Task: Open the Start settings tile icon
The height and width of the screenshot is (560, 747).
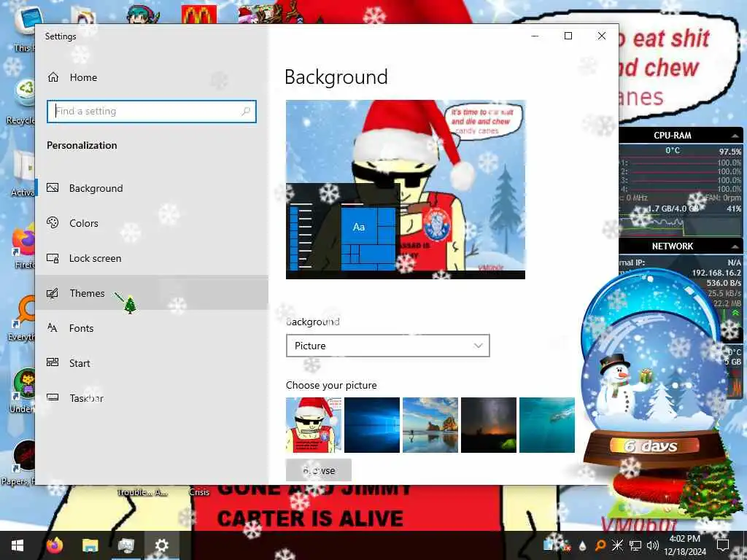Action: 53,363
